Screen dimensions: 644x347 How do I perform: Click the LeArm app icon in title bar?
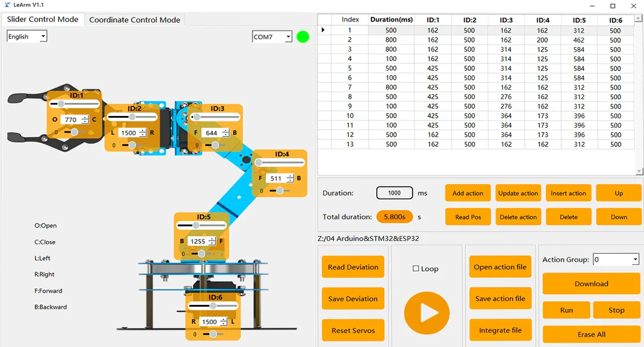[7, 5]
